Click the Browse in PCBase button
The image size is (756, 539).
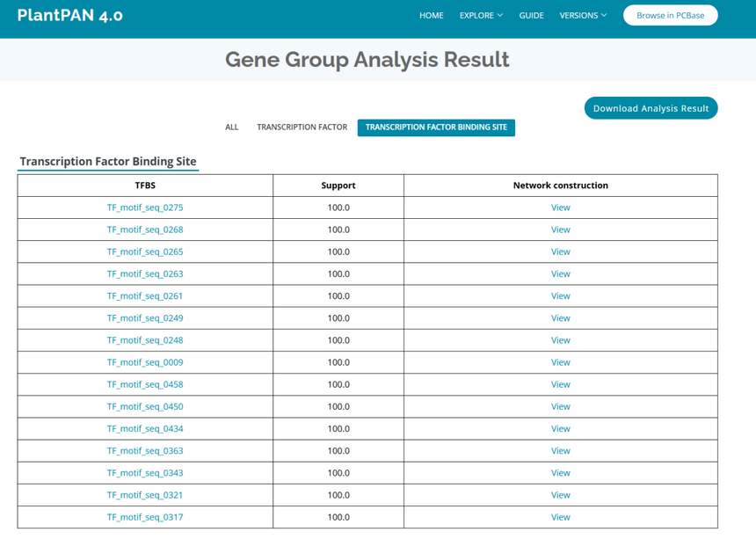point(670,16)
